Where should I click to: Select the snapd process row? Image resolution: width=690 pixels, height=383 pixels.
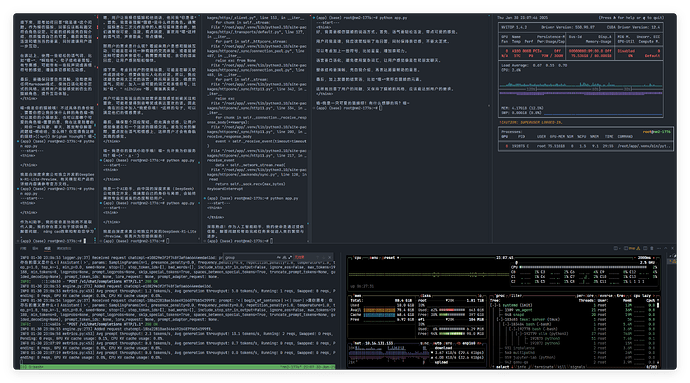pos(572,315)
